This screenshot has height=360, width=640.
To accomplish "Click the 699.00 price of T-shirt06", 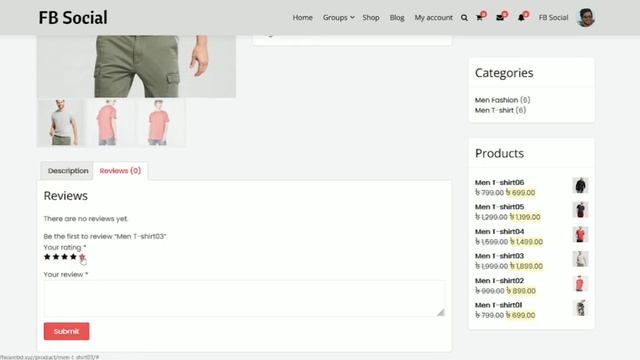I will (520, 193).
